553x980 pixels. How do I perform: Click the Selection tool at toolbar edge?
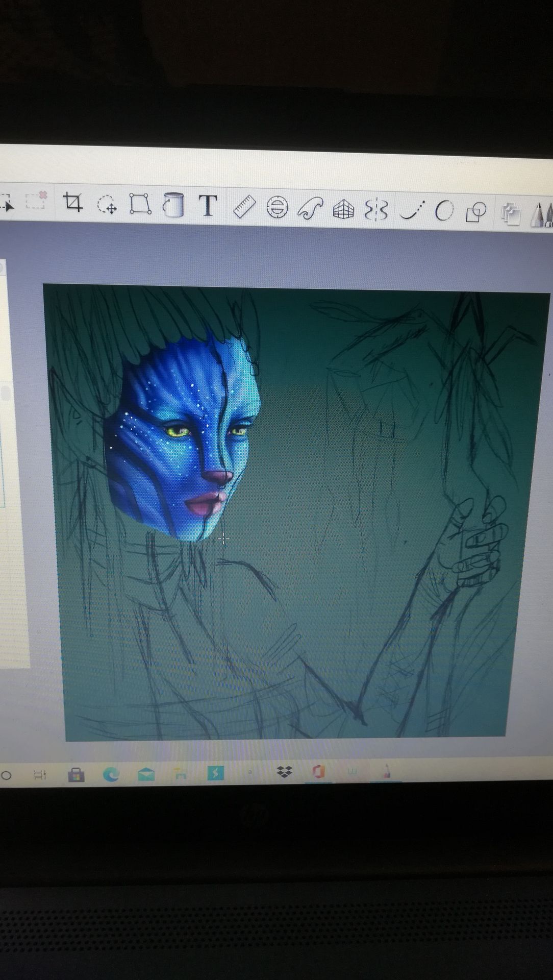[6, 203]
